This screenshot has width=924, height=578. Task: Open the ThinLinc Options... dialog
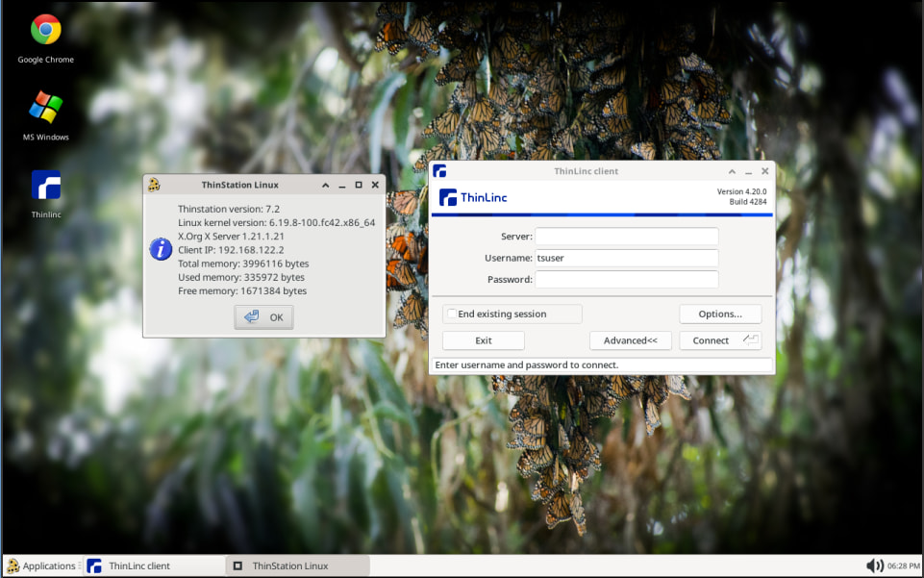coord(720,314)
